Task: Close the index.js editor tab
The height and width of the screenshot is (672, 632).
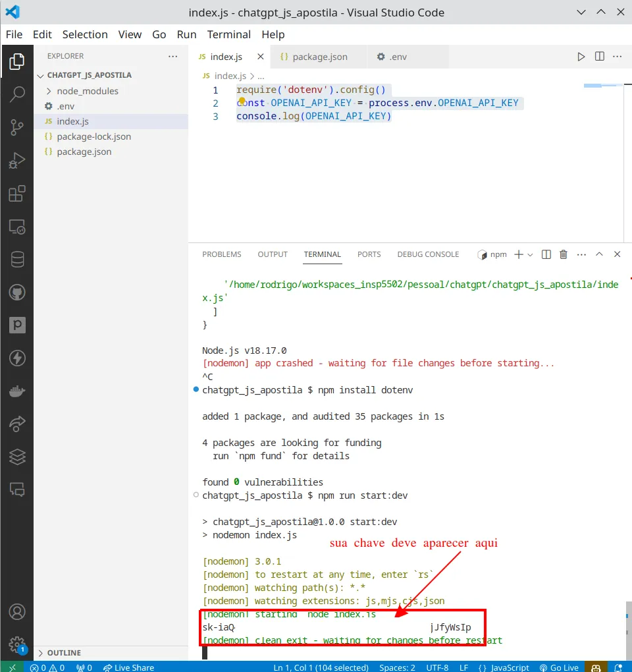Action: [x=260, y=57]
